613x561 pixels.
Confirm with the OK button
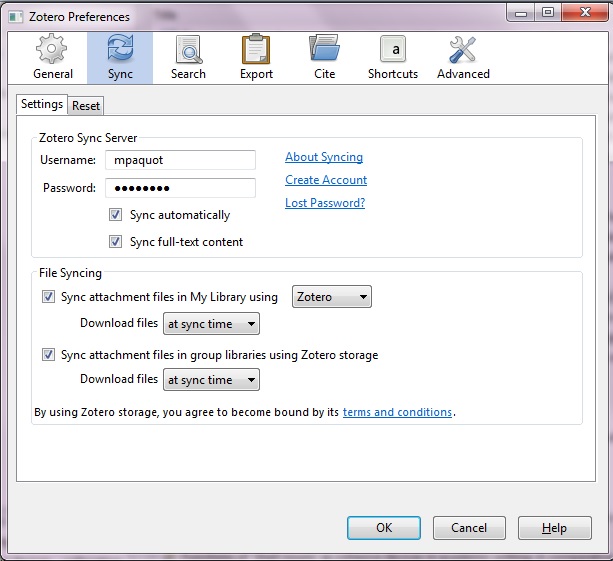pos(384,528)
